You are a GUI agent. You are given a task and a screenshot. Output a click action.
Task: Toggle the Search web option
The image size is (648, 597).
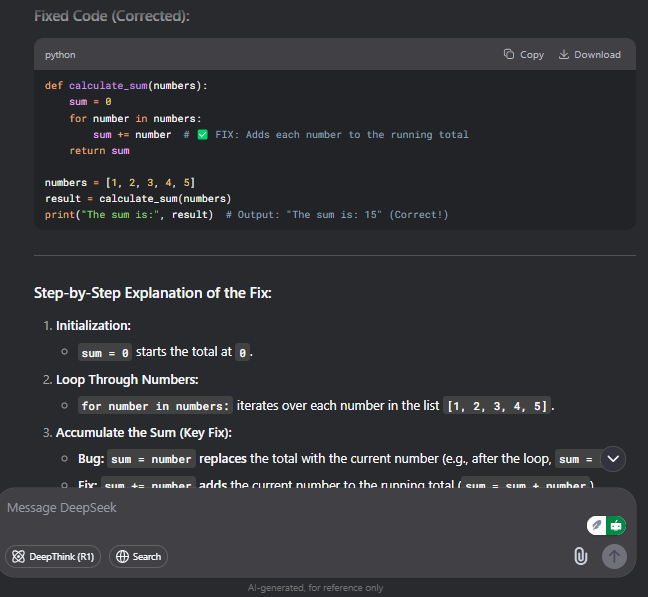coord(138,557)
